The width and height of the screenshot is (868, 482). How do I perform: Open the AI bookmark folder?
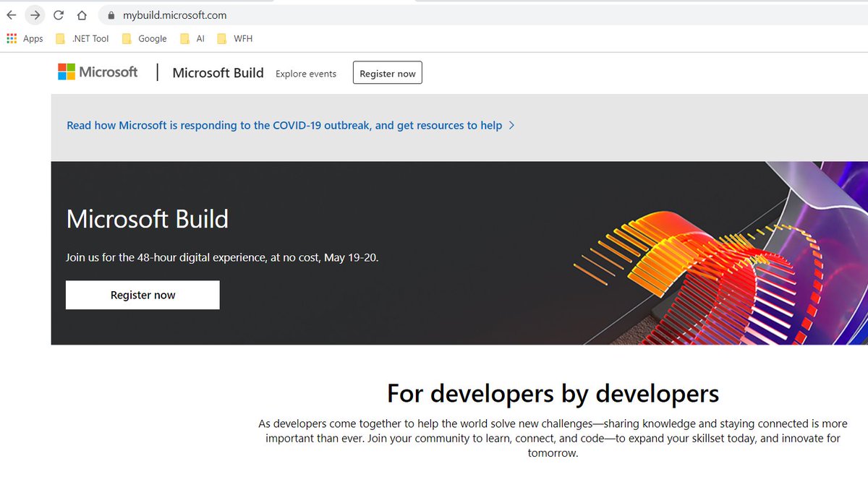pos(192,38)
